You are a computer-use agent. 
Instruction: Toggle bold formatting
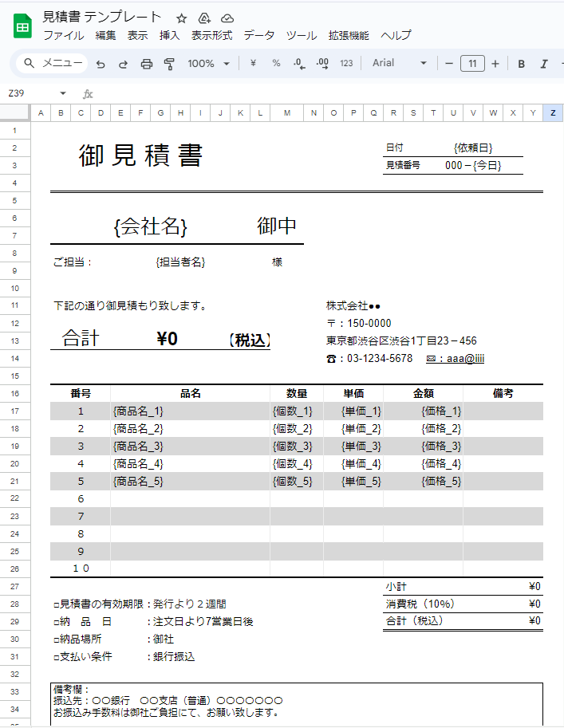[x=521, y=64]
